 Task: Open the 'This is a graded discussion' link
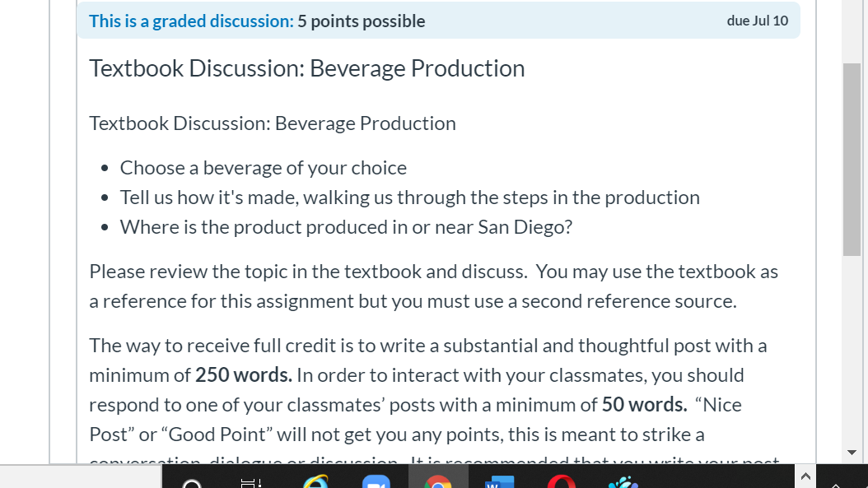(x=191, y=21)
